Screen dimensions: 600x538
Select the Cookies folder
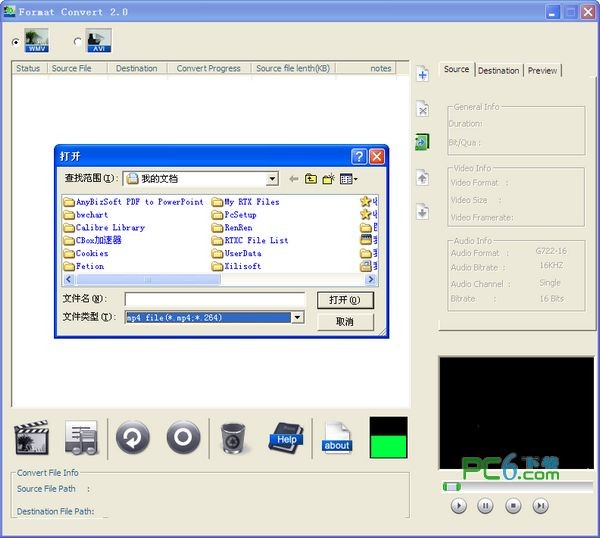point(86,253)
